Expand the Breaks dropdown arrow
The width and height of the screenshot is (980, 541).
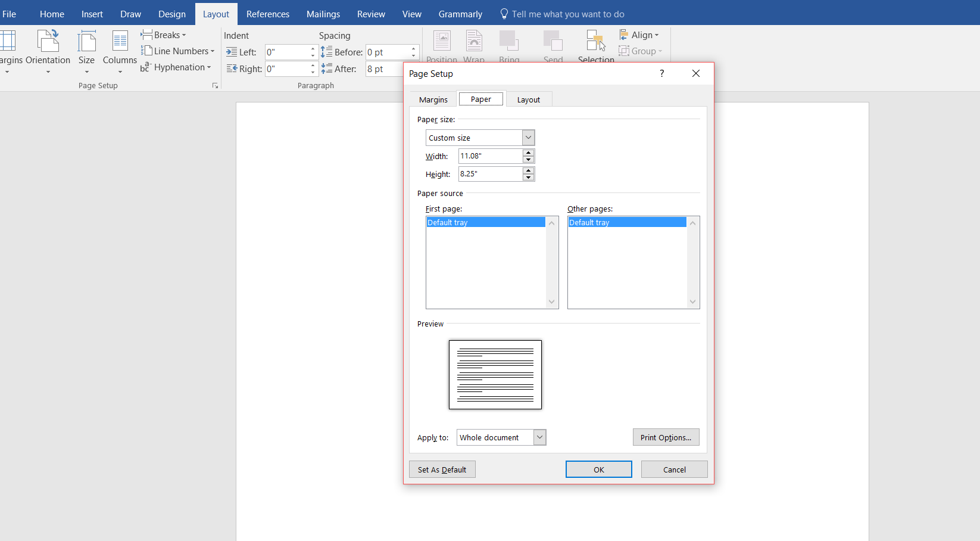point(183,35)
